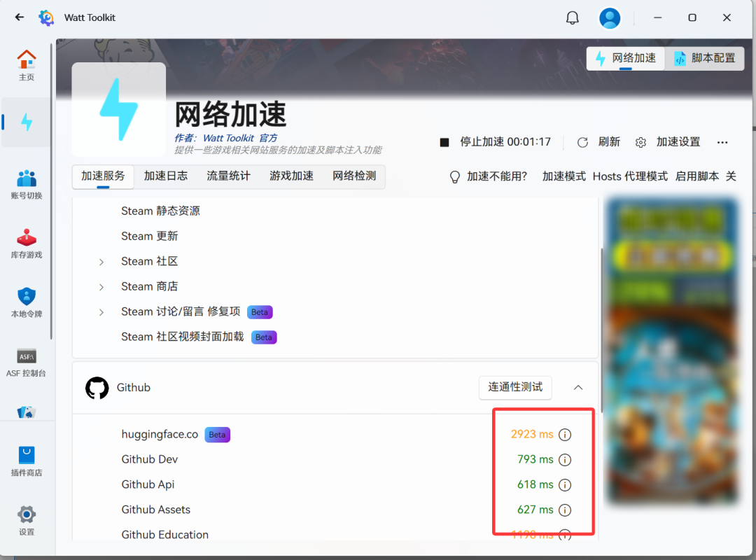Open 库存游戏 game library
Viewport: 756px width, 560px height.
point(27,244)
